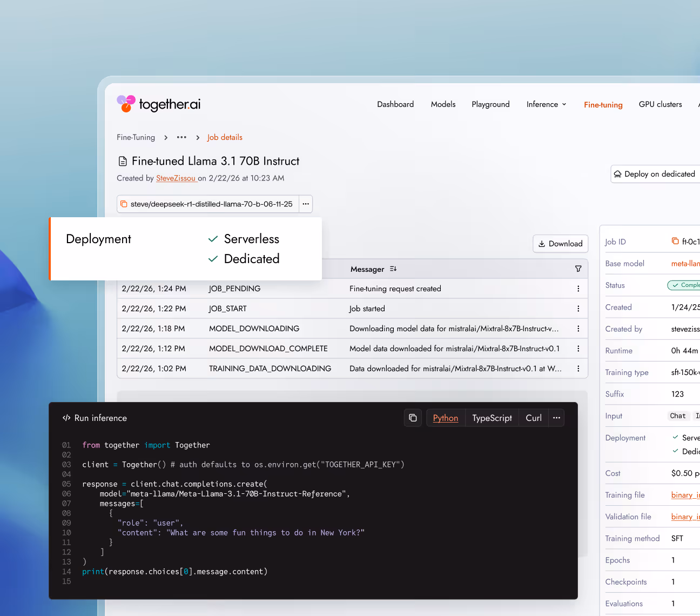Copy the Job ID value
Image resolution: width=700 pixels, height=616 pixels.
(x=675, y=241)
